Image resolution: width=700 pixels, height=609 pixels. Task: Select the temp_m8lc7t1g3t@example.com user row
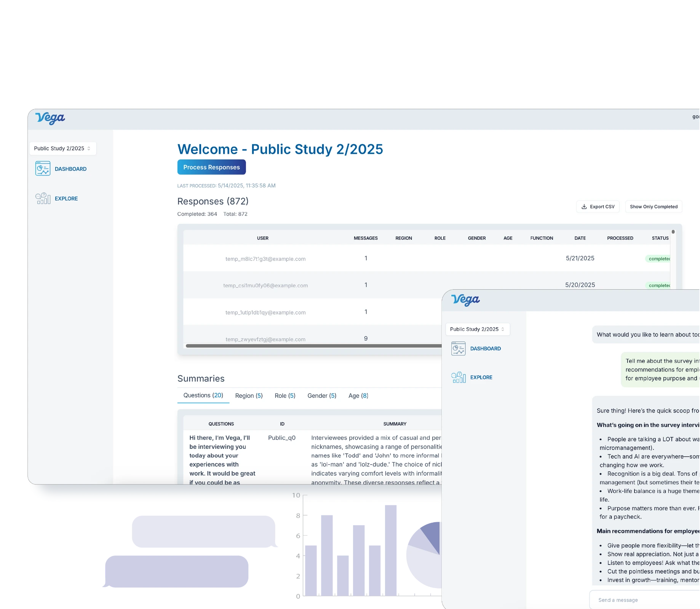pos(265,259)
